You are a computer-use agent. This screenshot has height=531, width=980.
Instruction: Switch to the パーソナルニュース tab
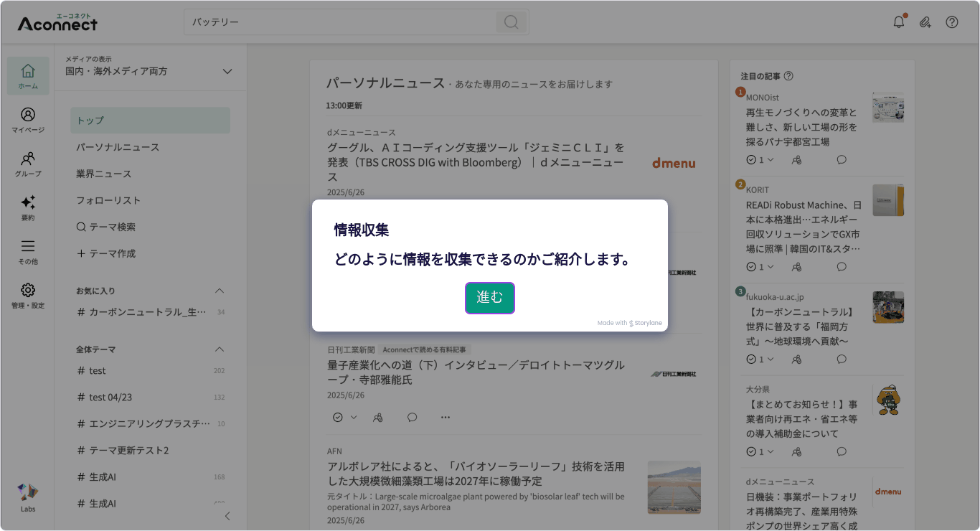tap(116, 146)
